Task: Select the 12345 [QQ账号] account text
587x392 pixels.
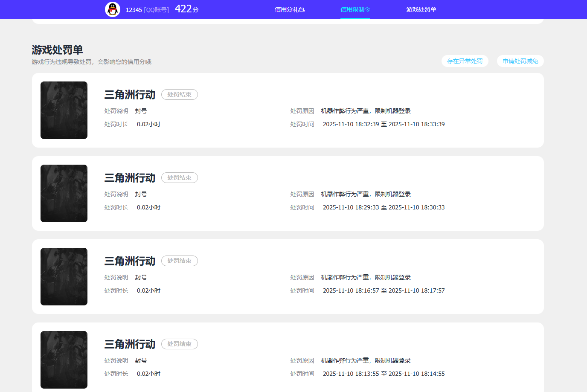Action: pos(146,9)
